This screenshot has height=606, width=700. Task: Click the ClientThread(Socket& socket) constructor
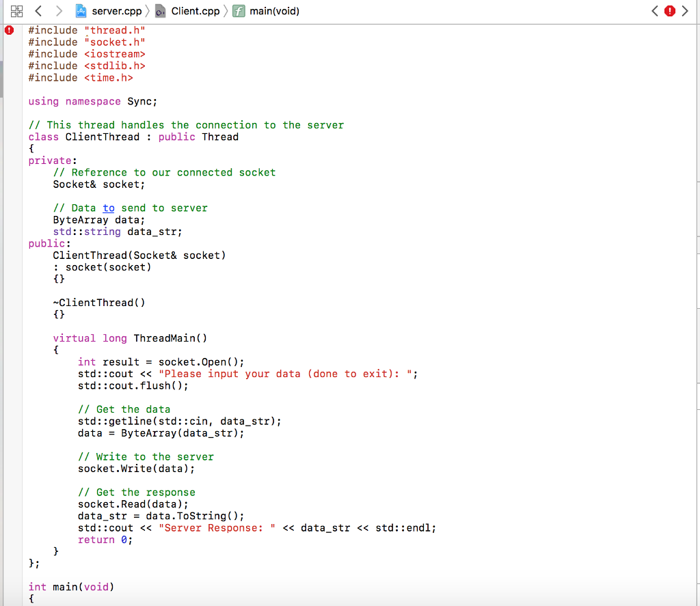[139, 256]
